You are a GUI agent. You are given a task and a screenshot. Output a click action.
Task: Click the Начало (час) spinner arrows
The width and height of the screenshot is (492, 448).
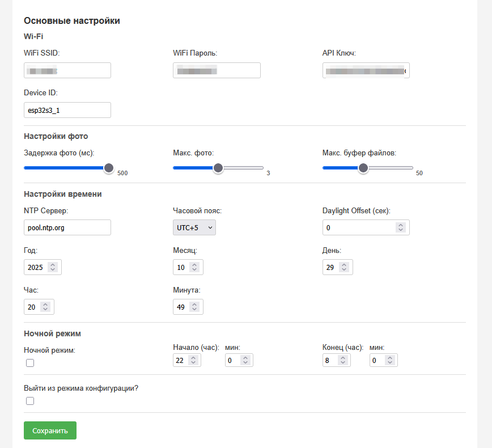192,360
